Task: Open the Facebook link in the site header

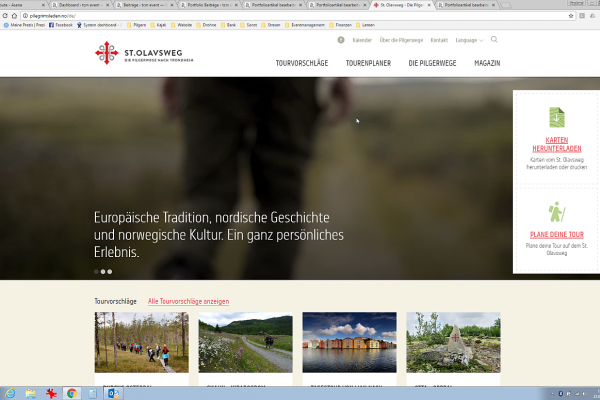Action: [341, 40]
